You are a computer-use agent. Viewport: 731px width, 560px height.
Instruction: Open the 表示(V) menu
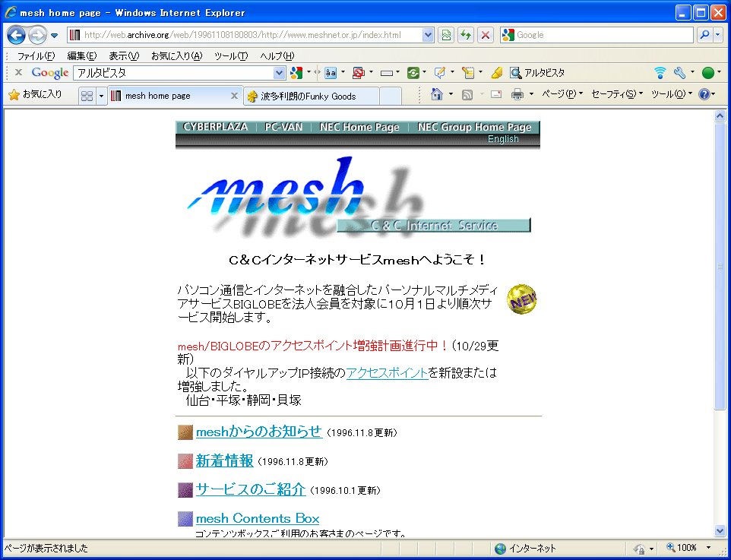coord(124,56)
